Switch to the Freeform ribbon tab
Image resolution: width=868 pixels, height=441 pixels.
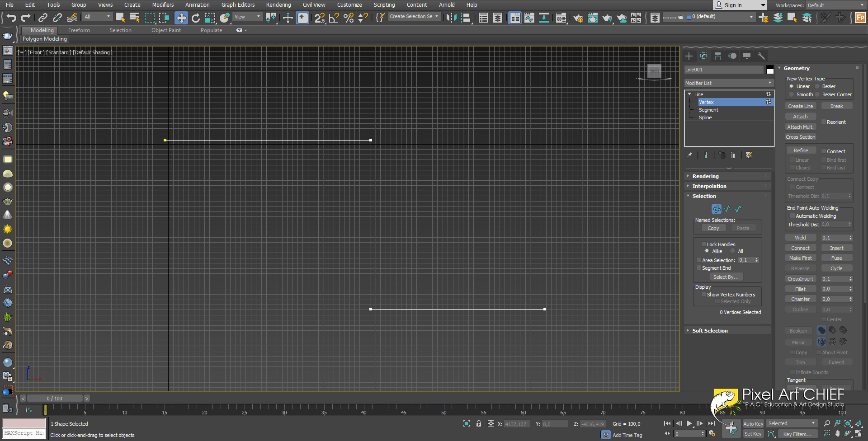[x=79, y=30]
